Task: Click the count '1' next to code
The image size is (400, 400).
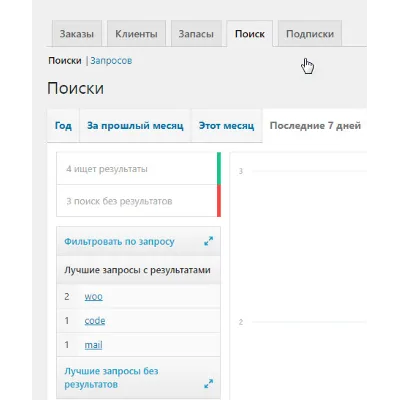Action: [x=67, y=321]
